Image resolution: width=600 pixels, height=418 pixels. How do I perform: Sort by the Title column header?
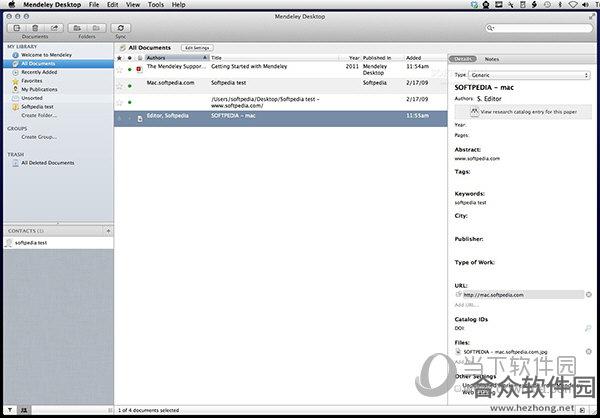coord(274,58)
